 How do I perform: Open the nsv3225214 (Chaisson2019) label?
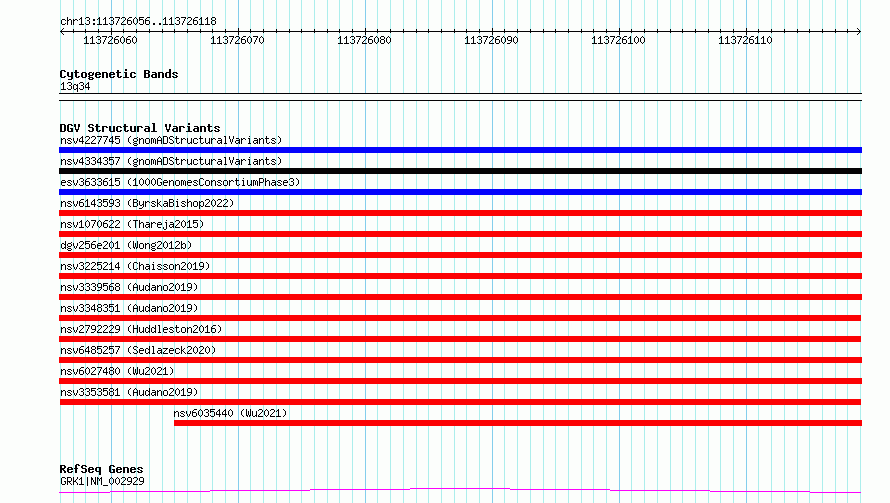tap(135, 266)
